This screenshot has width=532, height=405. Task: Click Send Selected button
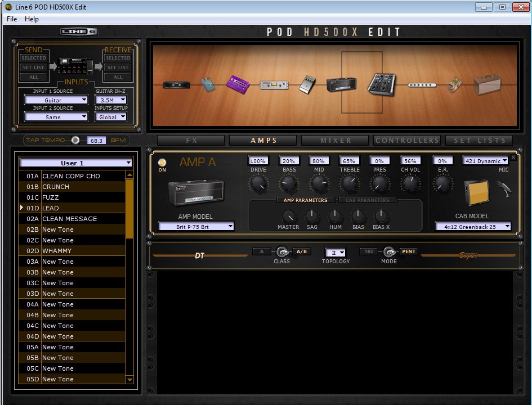(34, 58)
